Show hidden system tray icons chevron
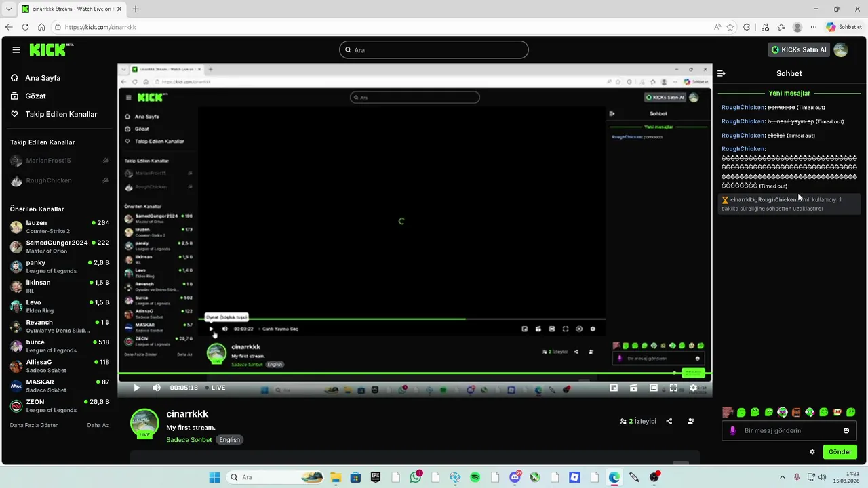Viewport: 868px width, 488px height. click(x=782, y=477)
